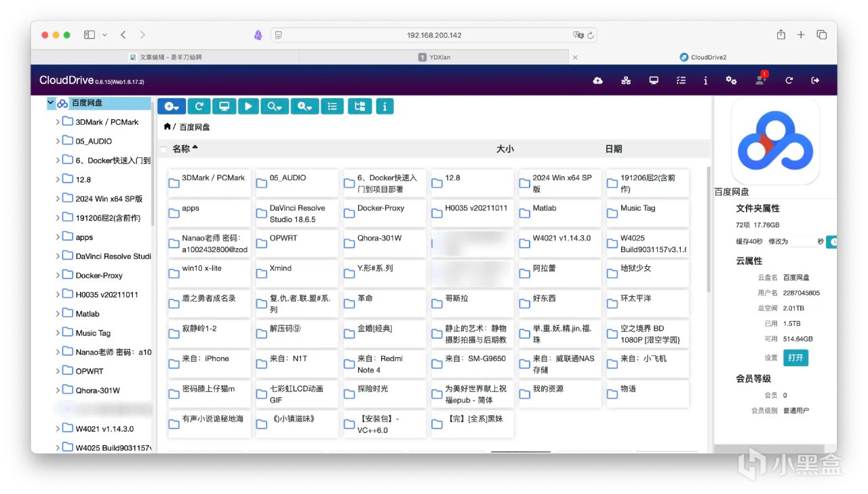This screenshot has height=494, width=868.
Task: Switch to the YDXian browser tab
Action: [434, 58]
